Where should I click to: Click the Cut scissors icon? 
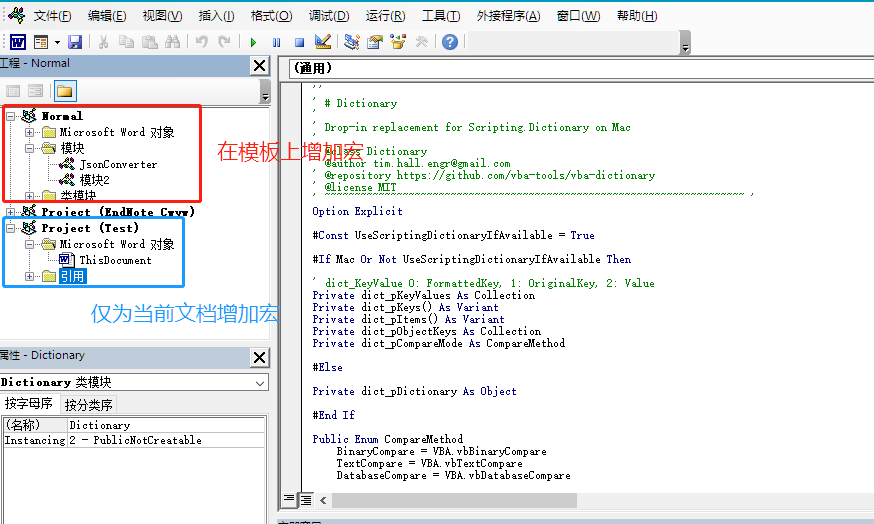[x=103, y=42]
